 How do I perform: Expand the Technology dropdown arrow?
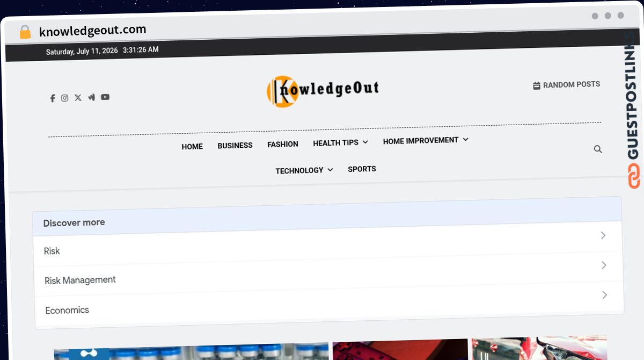(x=330, y=169)
